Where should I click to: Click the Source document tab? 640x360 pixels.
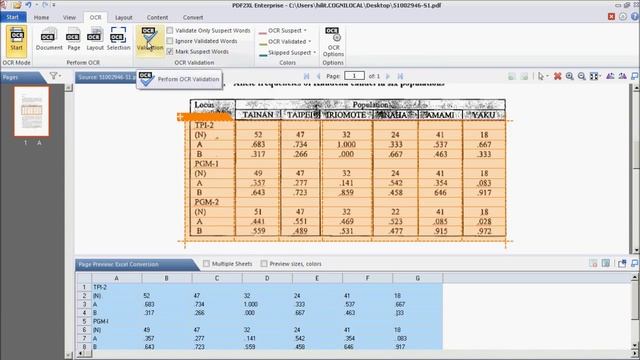point(106,77)
